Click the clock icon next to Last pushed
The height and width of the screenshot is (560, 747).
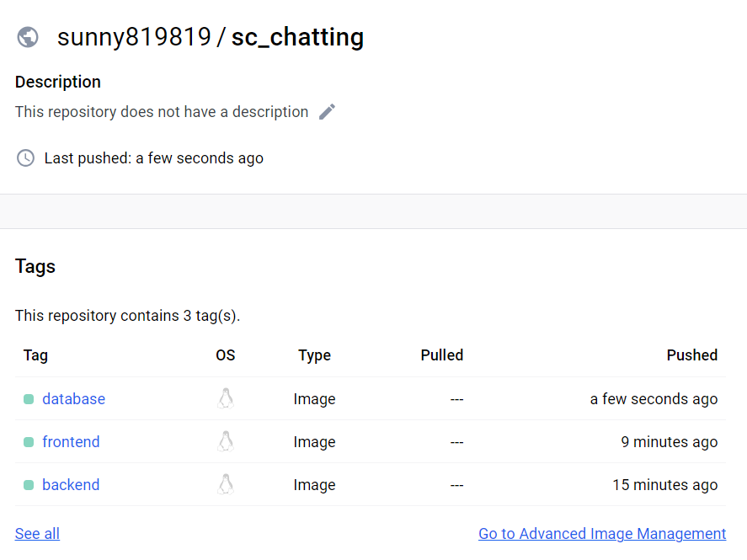point(26,158)
